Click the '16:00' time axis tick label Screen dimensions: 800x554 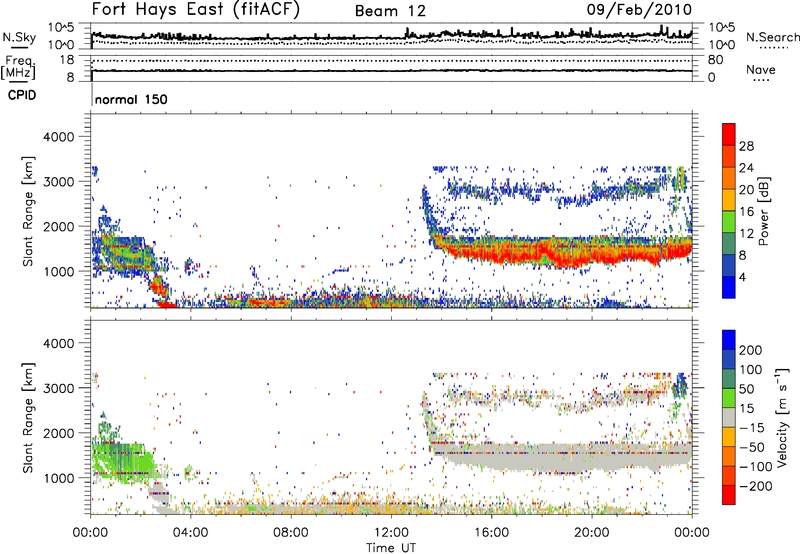492,533
